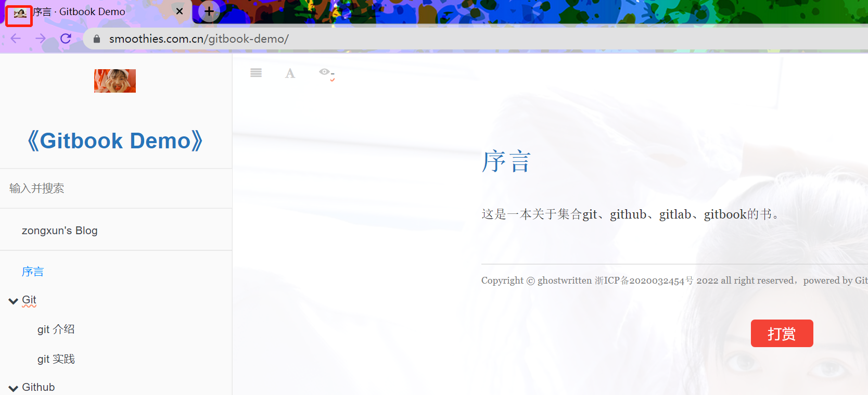Viewport: 868px width, 395px height.
Task: Click the 打赏 donate button
Action: point(782,333)
